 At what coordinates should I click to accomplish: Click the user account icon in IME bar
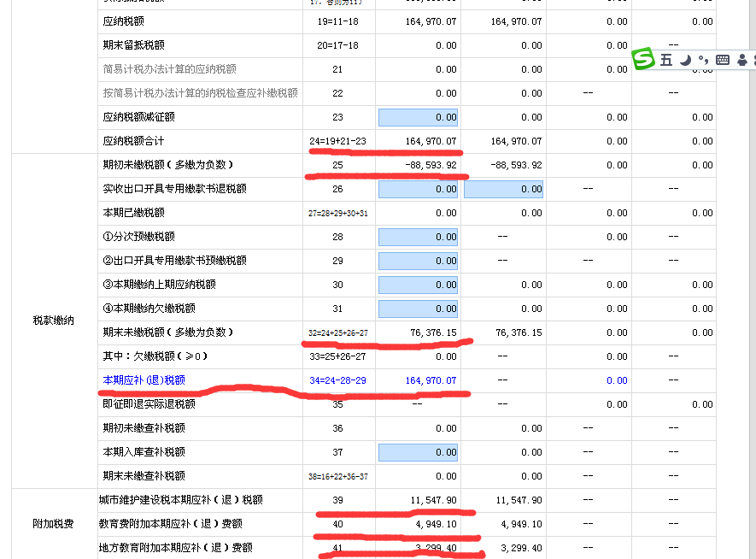pyautogui.click(x=741, y=59)
